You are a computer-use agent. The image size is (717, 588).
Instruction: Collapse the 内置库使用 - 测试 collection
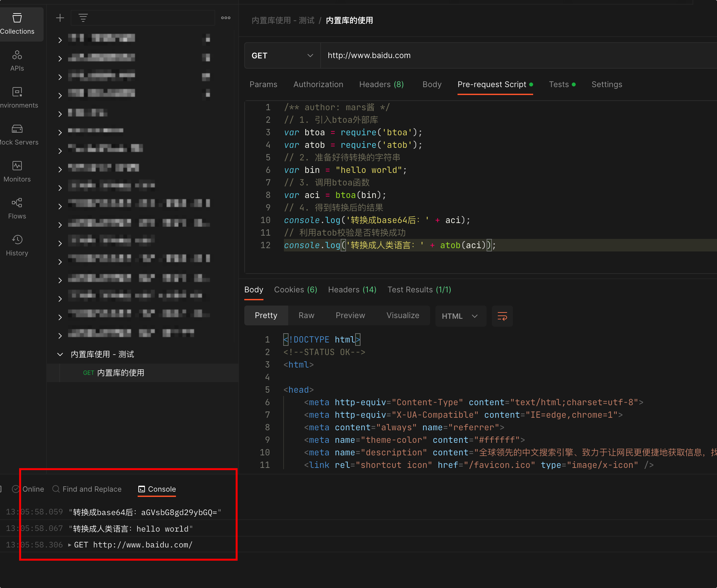(60, 354)
